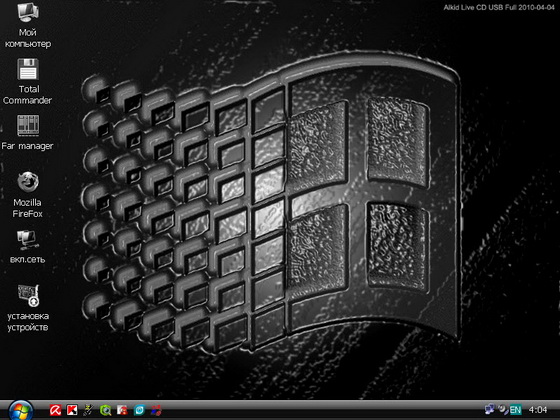The width and height of the screenshot is (560, 420).
Task: Click the green magnifier quick launch icon
Action: [105, 410]
